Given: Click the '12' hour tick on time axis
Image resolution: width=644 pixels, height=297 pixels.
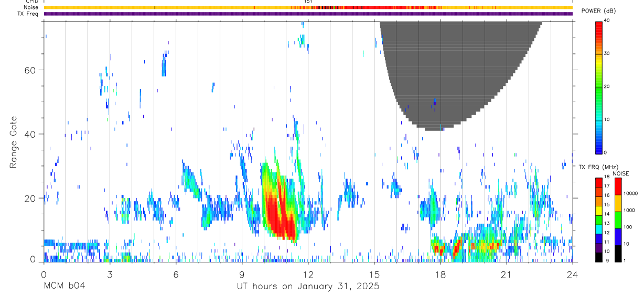Looking at the screenshot, I should 308,273.
